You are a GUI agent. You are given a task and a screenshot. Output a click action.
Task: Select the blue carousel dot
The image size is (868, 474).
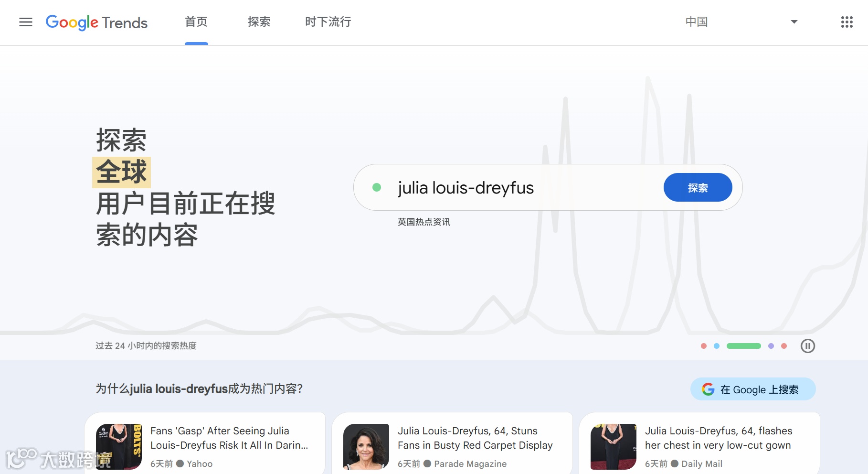(716, 346)
